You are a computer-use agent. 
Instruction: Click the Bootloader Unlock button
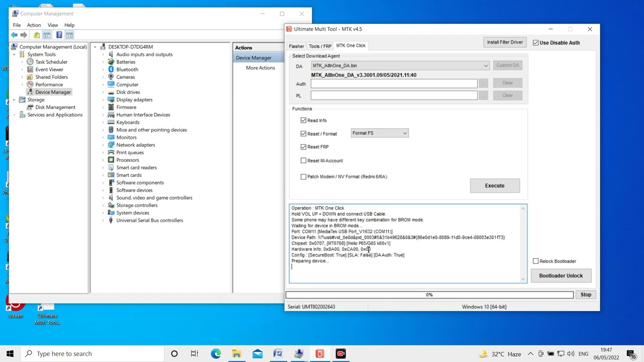point(560,276)
